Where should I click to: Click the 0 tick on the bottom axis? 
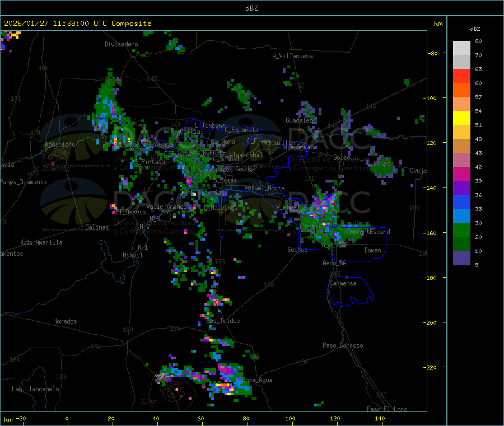(x=67, y=418)
